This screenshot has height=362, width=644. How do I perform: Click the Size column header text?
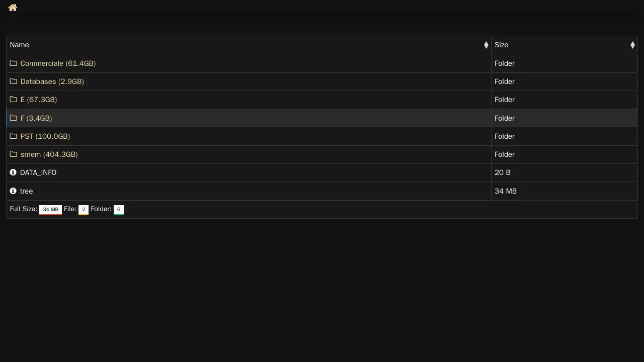point(501,45)
